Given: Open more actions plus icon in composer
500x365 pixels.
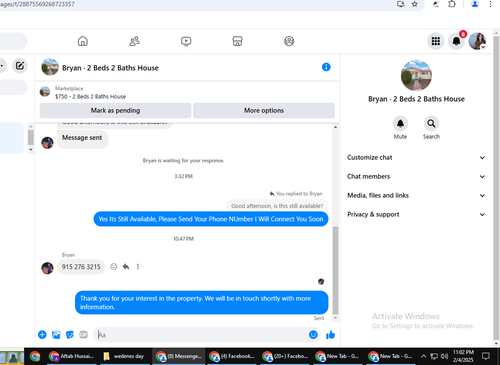Looking at the screenshot, I should [x=42, y=334].
